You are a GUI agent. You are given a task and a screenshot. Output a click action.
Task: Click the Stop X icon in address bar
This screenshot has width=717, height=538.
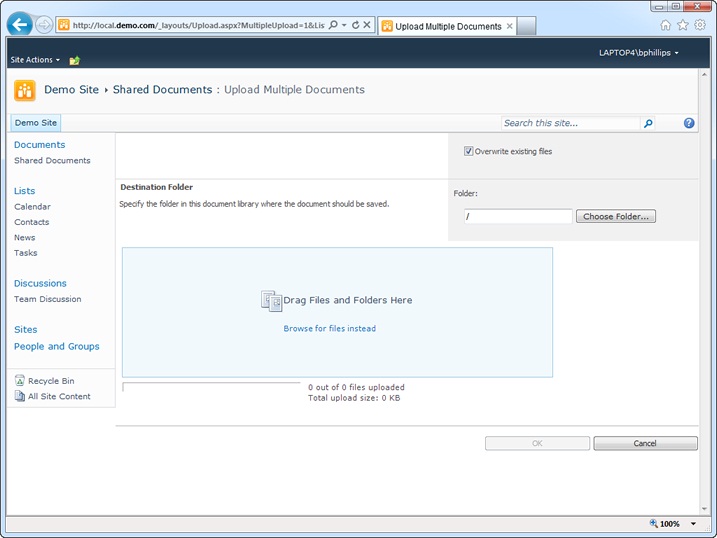pos(367,25)
